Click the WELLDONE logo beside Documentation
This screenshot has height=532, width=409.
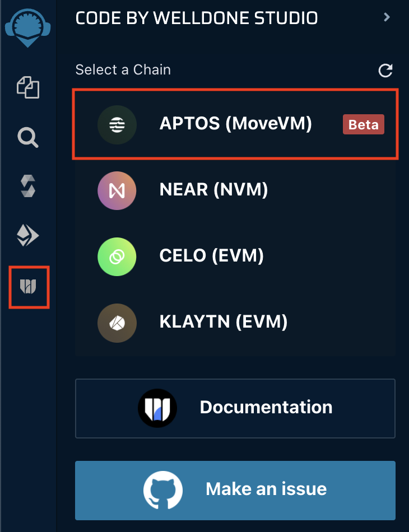(x=157, y=408)
